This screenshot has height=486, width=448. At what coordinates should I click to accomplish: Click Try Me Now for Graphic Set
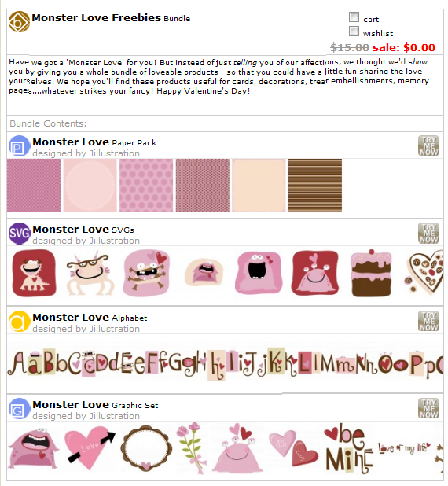(x=428, y=408)
